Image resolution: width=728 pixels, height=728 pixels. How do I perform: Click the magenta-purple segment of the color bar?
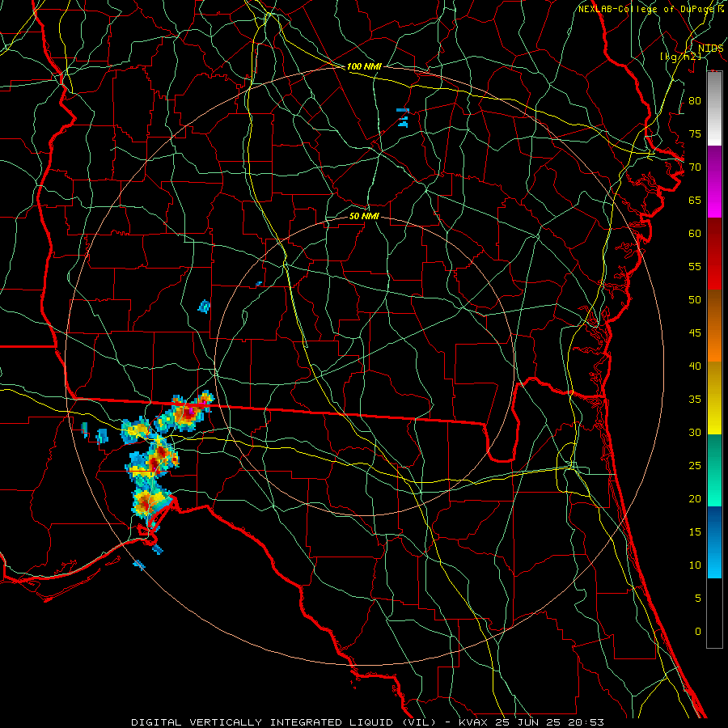point(714,181)
